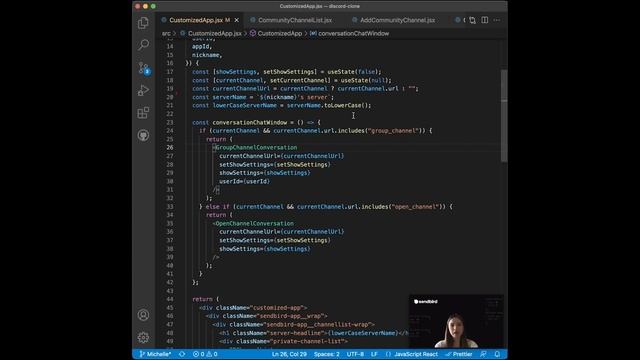
Task: Click the "group_channel" string on line 24
Action: [x=393, y=131]
